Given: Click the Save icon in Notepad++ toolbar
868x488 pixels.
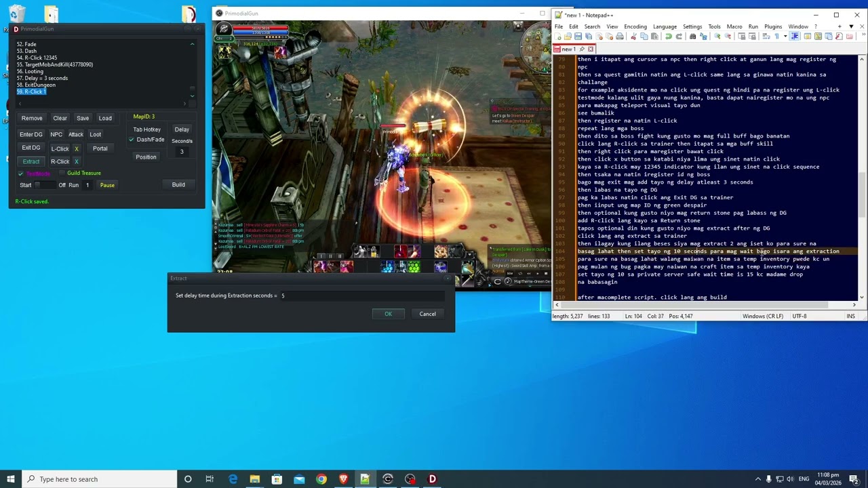Looking at the screenshot, I should point(578,36).
